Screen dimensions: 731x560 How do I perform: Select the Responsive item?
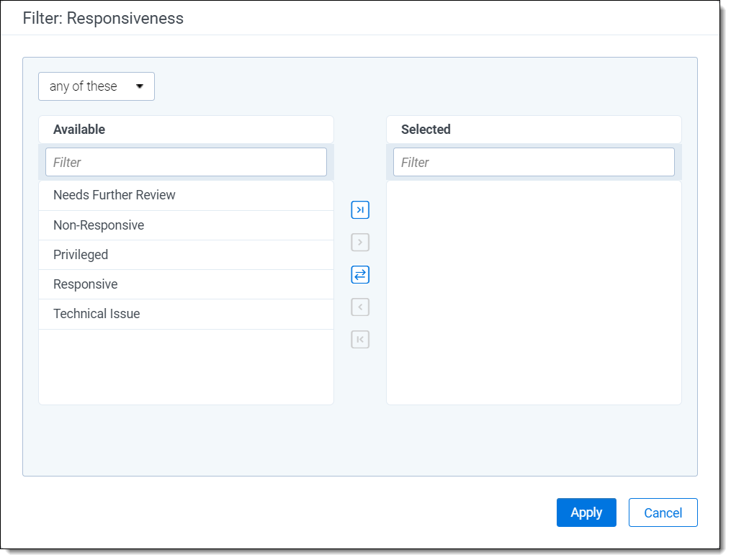(x=85, y=284)
